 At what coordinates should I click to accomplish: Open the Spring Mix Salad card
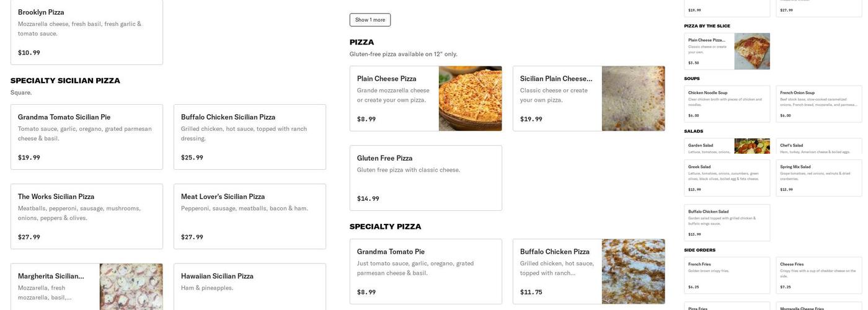818,178
